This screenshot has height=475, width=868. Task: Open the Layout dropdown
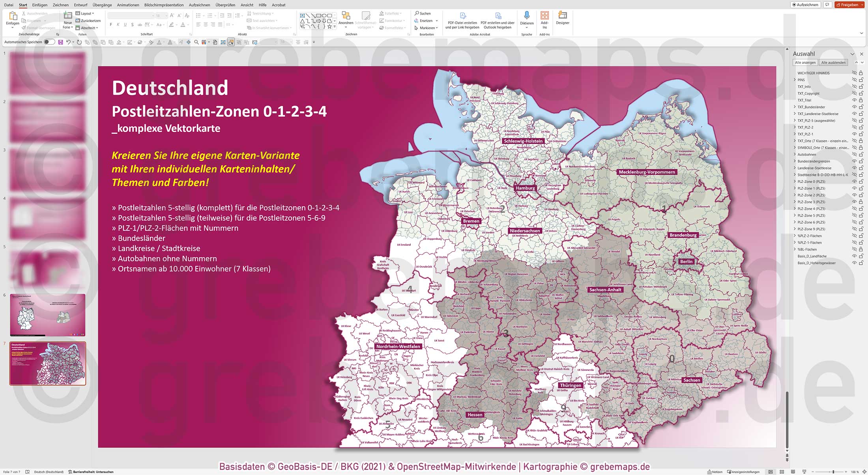click(86, 13)
